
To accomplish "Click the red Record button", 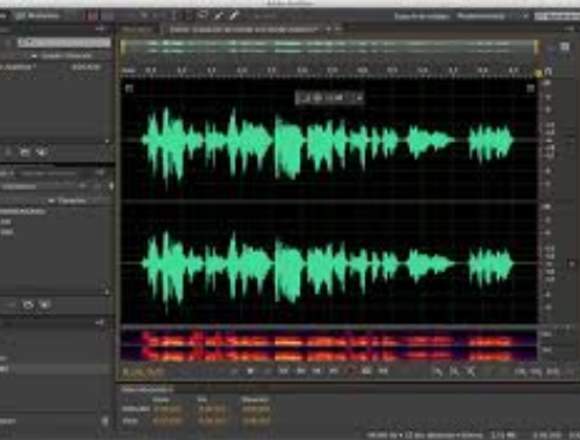I will [x=350, y=371].
